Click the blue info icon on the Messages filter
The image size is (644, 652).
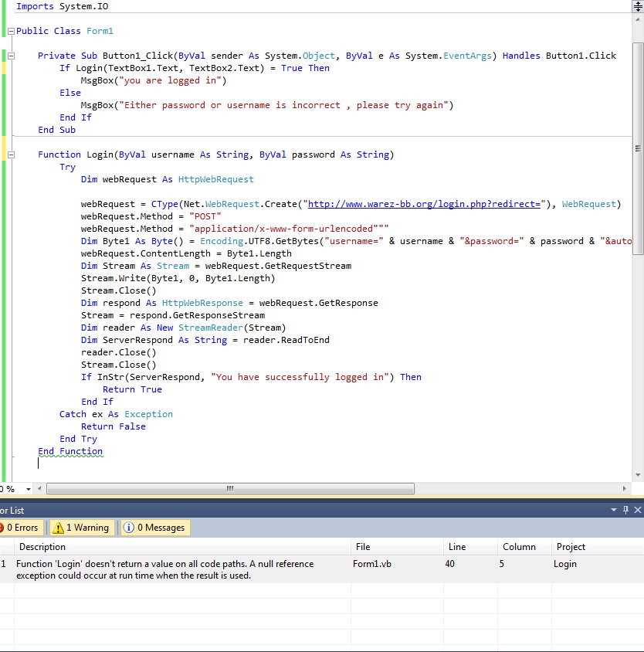point(130,528)
